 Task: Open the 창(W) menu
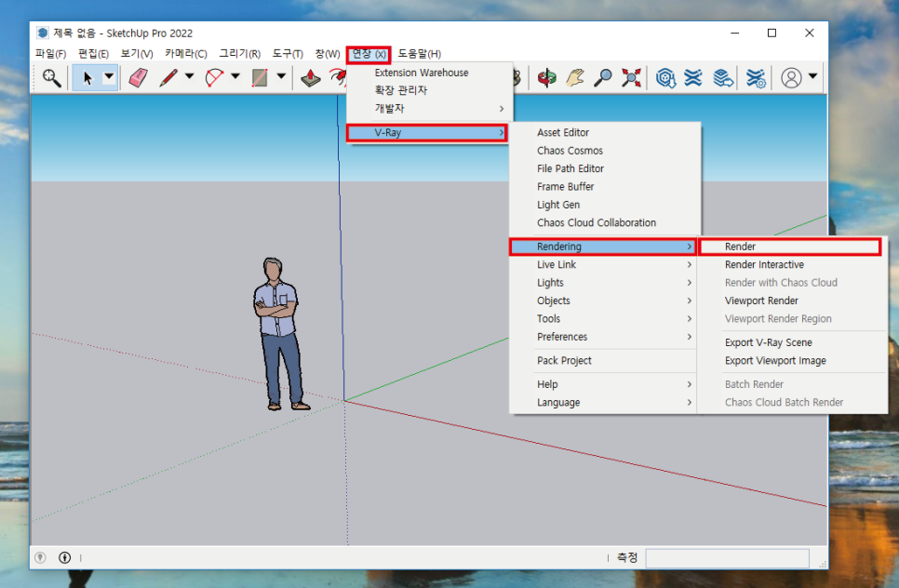click(328, 53)
